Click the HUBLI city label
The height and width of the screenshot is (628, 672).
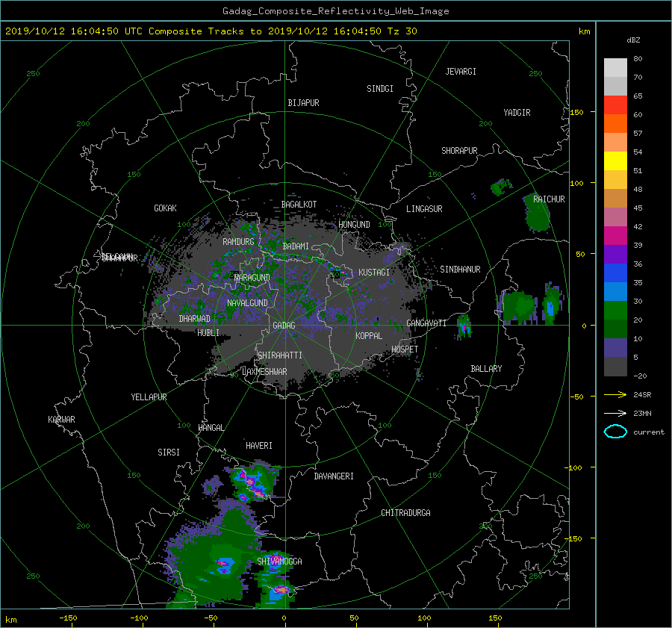click(x=208, y=333)
